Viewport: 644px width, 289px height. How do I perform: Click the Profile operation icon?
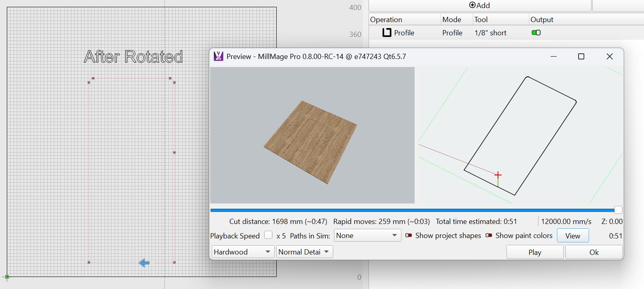[387, 33]
